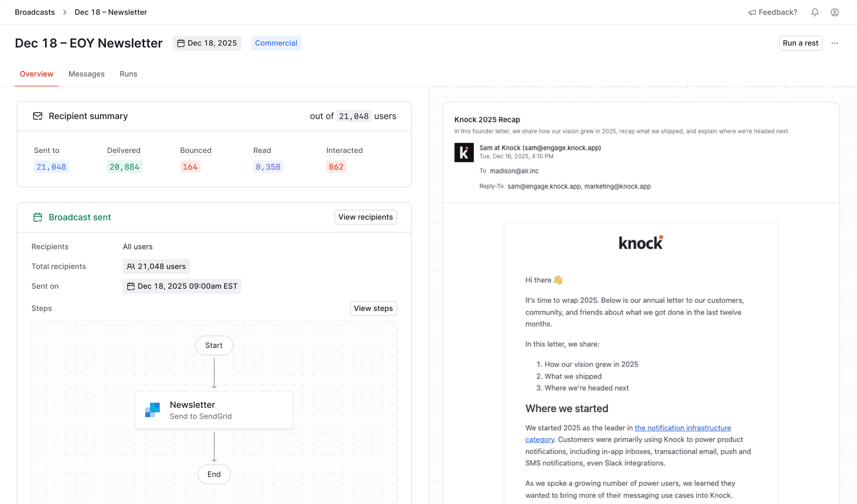Screen dimensions: 857x504
Task: Open the user account avatar menu
Action: coord(835,12)
